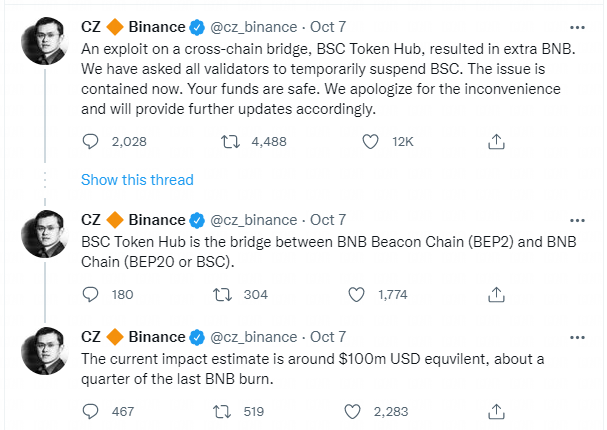Reply to the BNB Beacon Chain bridge tweet
Image resolution: width=607 pixels, height=430 pixels.
point(91,294)
